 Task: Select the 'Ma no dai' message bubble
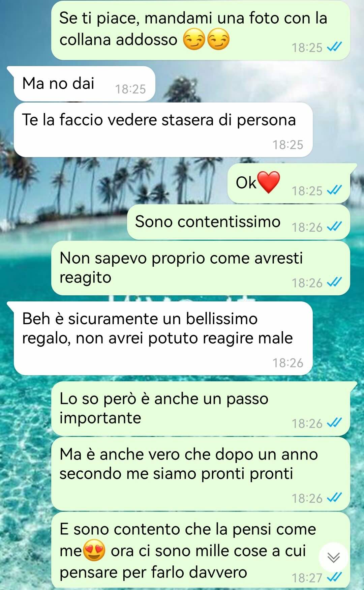(x=84, y=84)
